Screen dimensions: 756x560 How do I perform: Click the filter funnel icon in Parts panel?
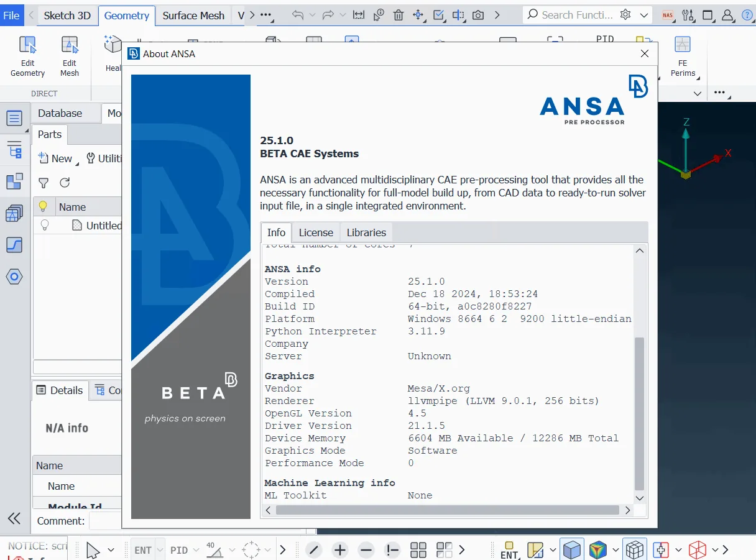(44, 183)
